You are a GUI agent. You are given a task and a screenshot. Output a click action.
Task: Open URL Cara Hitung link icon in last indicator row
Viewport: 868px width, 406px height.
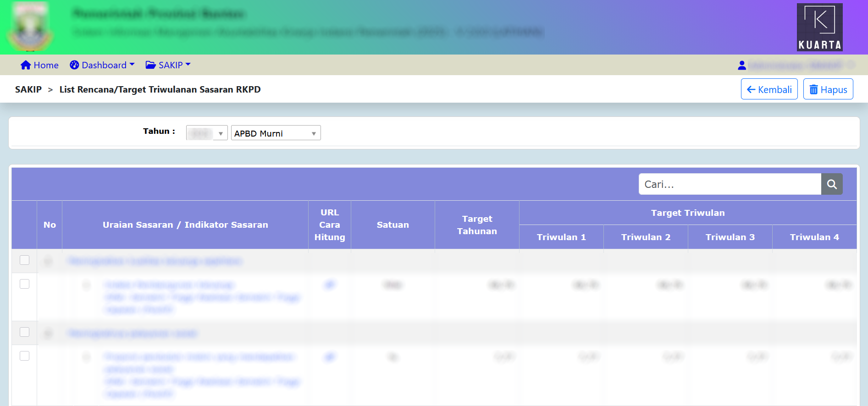pyautogui.click(x=330, y=357)
